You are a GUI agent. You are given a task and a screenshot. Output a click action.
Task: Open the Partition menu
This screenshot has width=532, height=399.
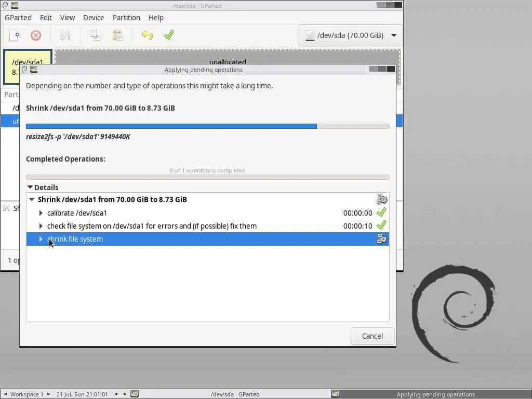(126, 18)
